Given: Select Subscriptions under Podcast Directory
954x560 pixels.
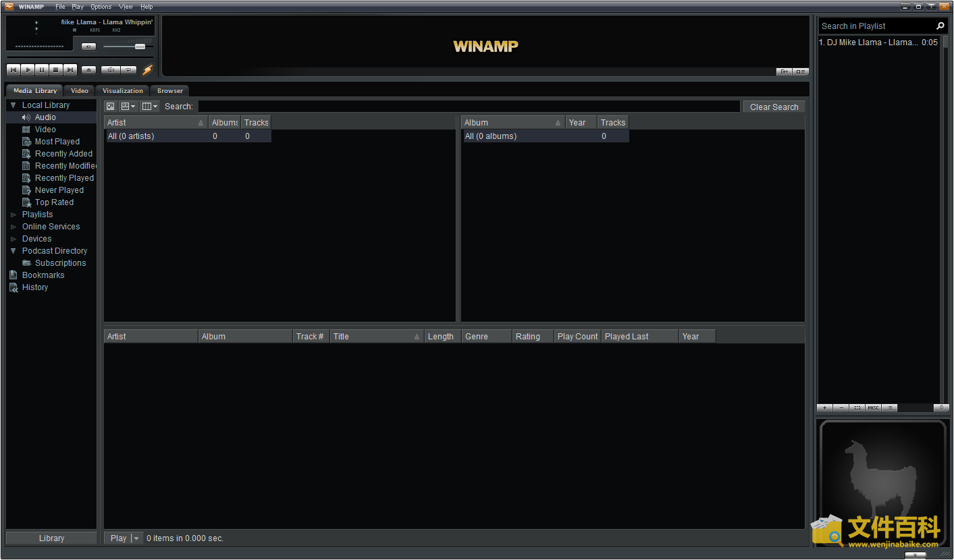Looking at the screenshot, I should click(60, 263).
